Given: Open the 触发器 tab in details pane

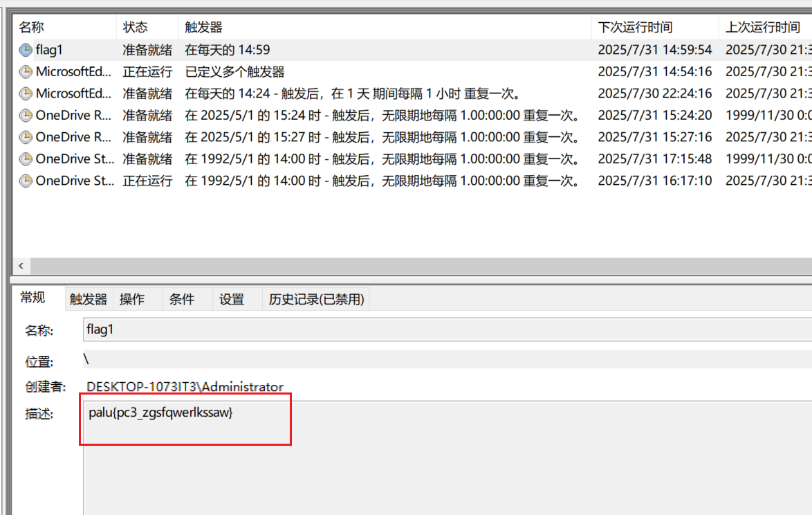Looking at the screenshot, I should 89,299.
